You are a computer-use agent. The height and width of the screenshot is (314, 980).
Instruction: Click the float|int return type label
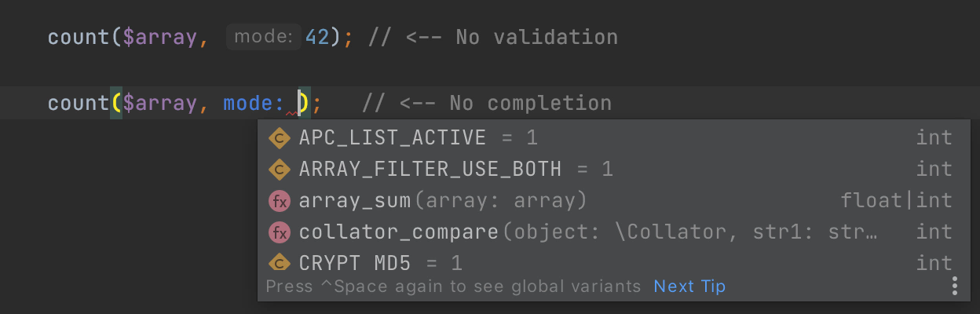click(x=896, y=201)
